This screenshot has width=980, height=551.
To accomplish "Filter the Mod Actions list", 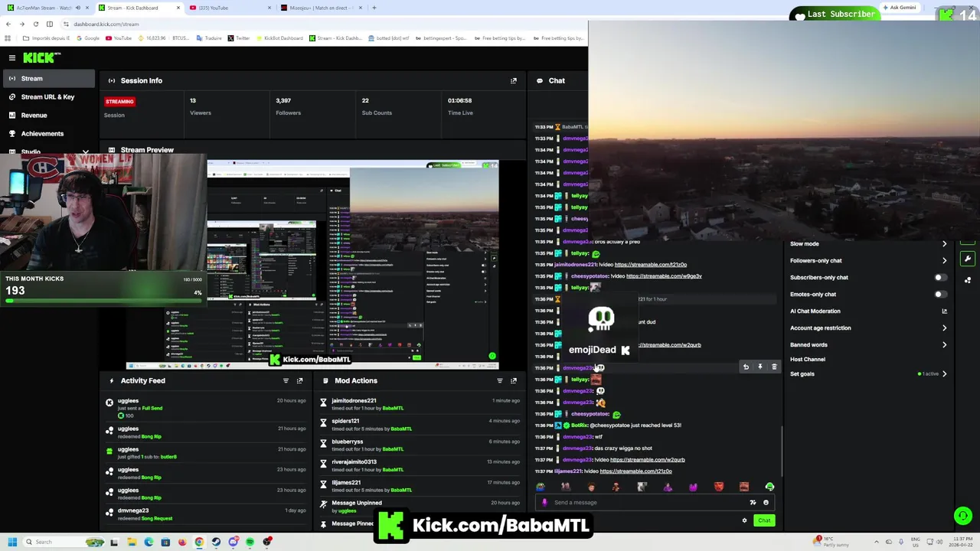I will pyautogui.click(x=500, y=380).
